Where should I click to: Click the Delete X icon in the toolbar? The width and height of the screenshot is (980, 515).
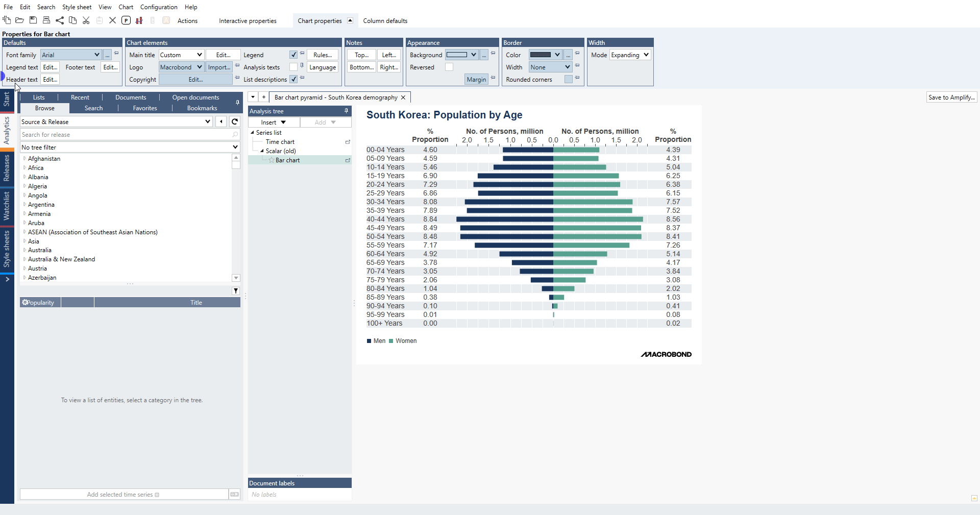point(113,20)
